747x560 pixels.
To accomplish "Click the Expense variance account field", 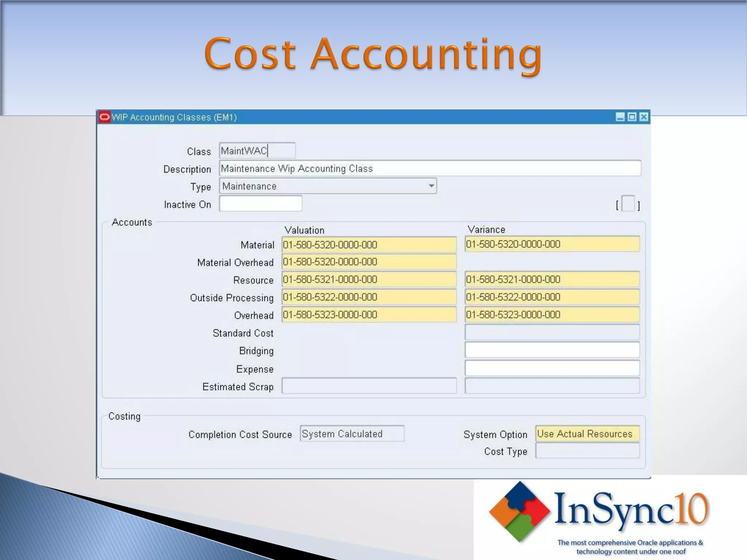I will (x=552, y=368).
